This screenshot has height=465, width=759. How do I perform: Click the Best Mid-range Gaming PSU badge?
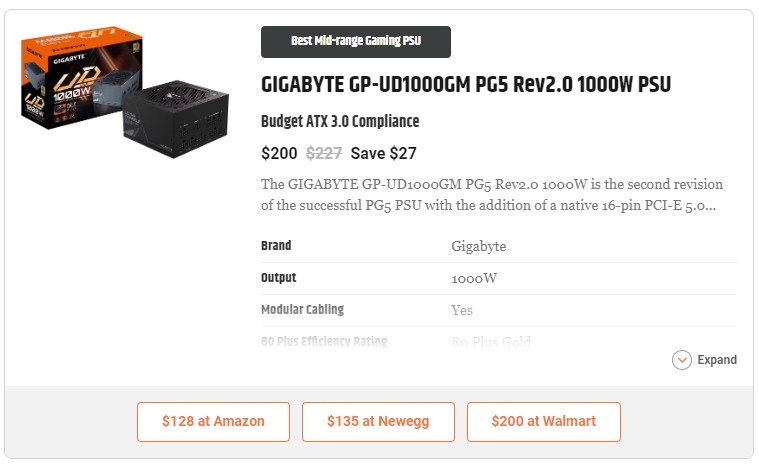coord(355,42)
